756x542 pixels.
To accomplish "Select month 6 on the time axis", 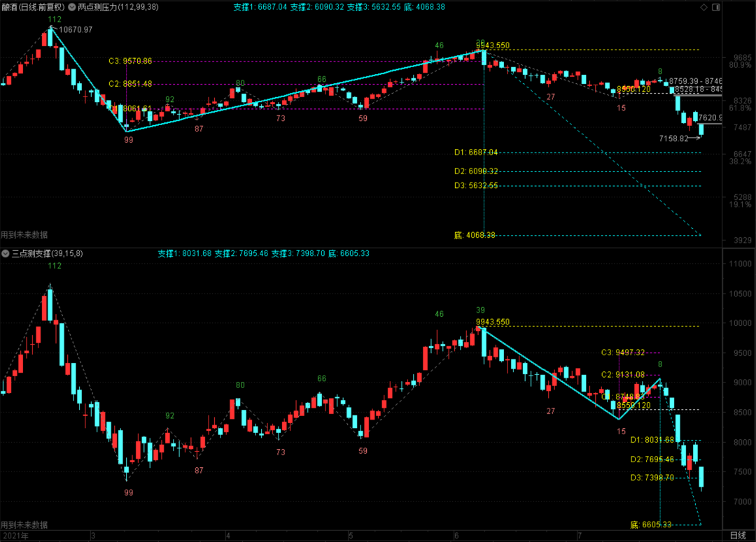I will [456, 536].
